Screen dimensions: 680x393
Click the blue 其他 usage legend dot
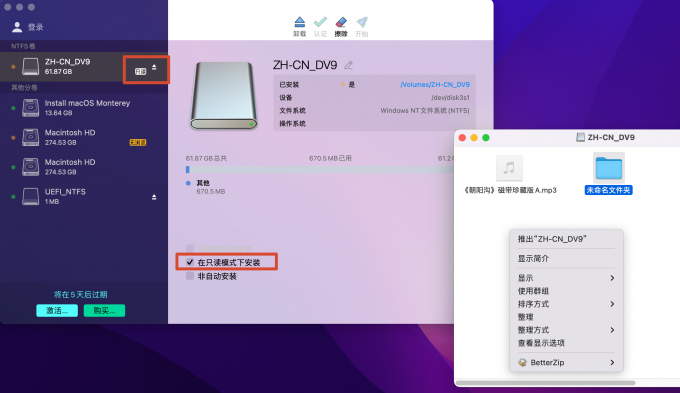point(188,183)
